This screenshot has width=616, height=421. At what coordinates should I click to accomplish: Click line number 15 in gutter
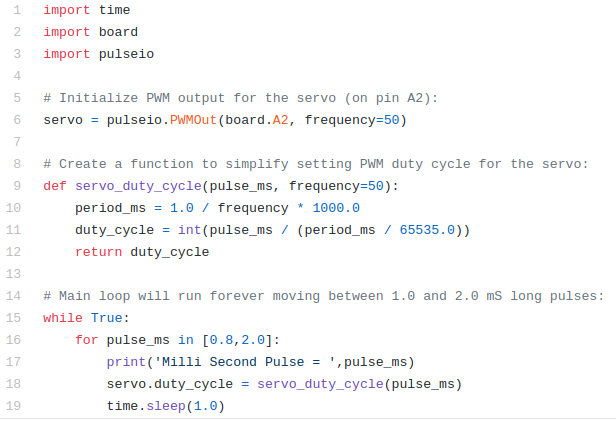[13, 318]
